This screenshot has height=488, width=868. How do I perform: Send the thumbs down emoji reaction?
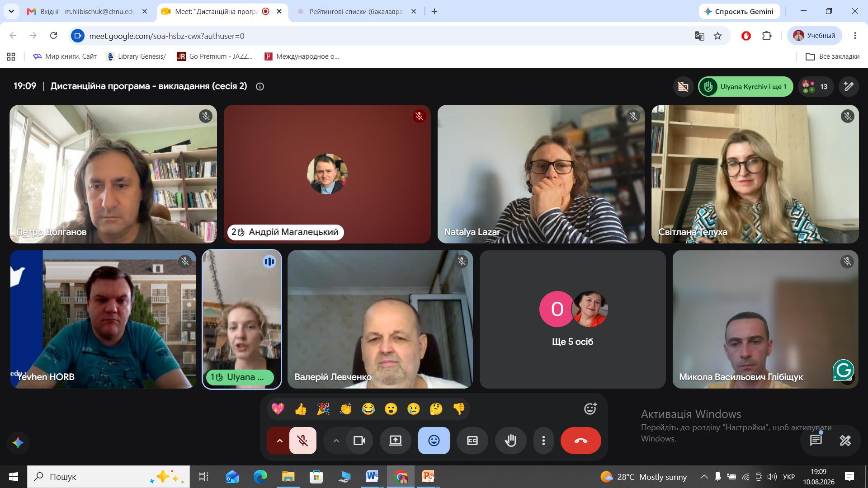tap(459, 409)
